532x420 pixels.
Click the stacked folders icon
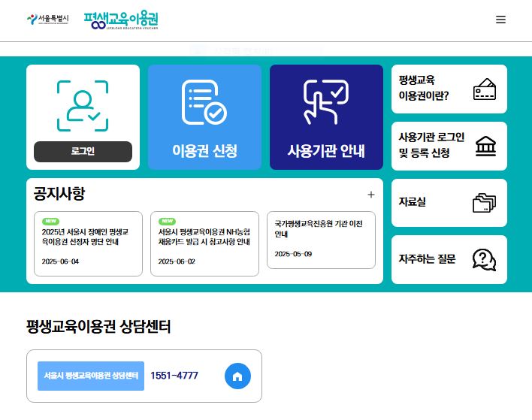pyautogui.click(x=484, y=203)
